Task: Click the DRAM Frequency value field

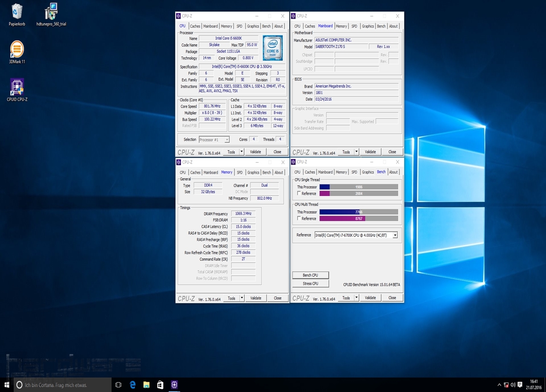Action: coord(243,214)
